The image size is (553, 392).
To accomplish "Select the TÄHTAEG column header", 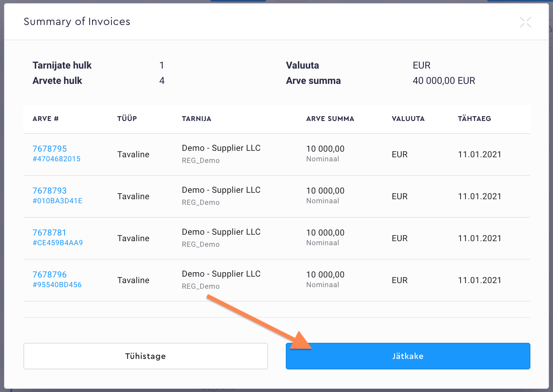I will click(474, 119).
